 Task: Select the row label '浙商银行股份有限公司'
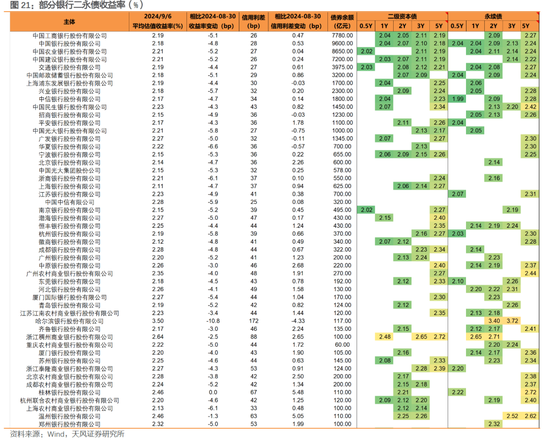pyautogui.click(x=69, y=179)
